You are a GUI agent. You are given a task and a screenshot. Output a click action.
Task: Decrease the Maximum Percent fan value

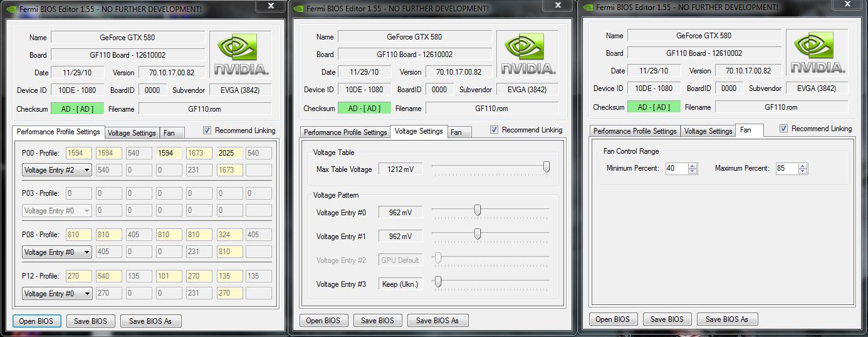[803, 171]
